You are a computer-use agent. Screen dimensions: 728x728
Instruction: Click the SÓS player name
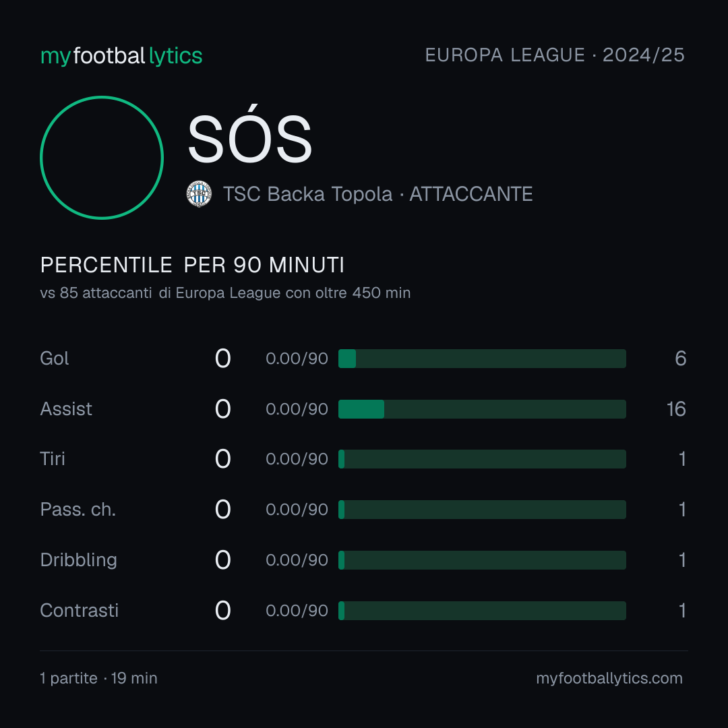(x=250, y=135)
